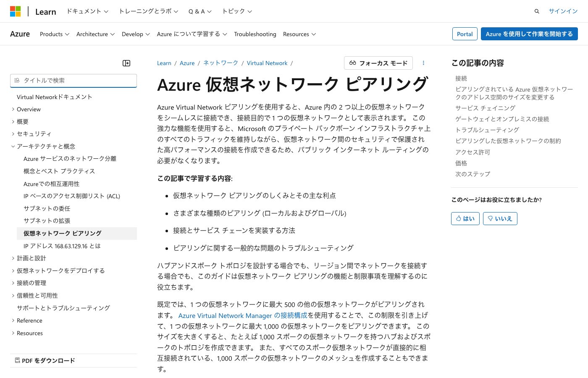Open the three-dot more actions menu

[x=423, y=63]
